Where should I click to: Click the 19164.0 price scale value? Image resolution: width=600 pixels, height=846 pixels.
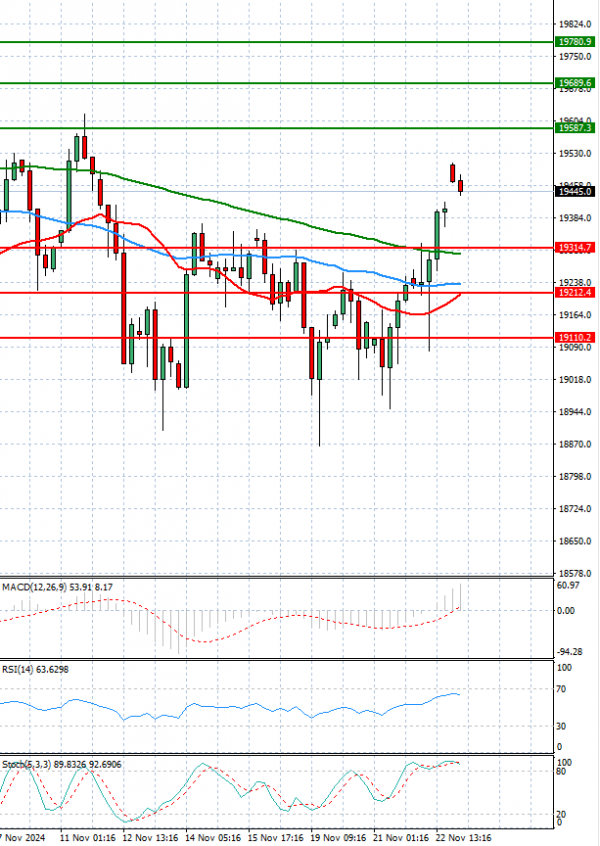pos(575,315)
